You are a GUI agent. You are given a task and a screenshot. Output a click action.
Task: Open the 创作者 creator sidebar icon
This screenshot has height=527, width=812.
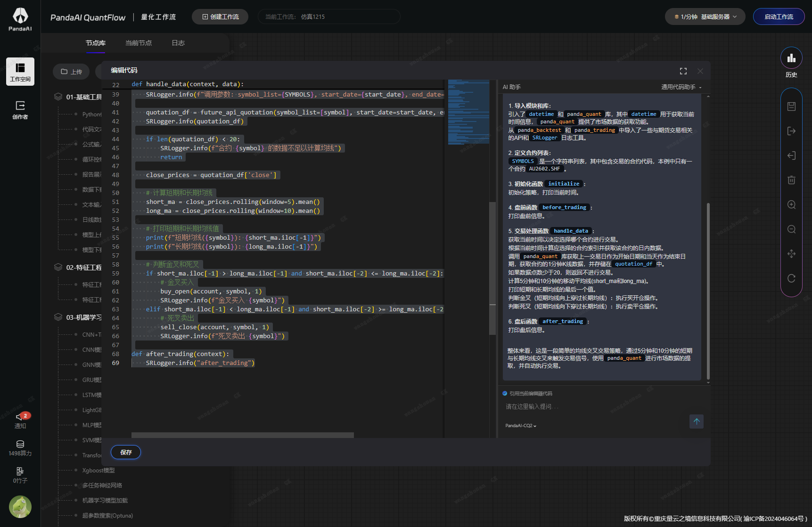20,110
